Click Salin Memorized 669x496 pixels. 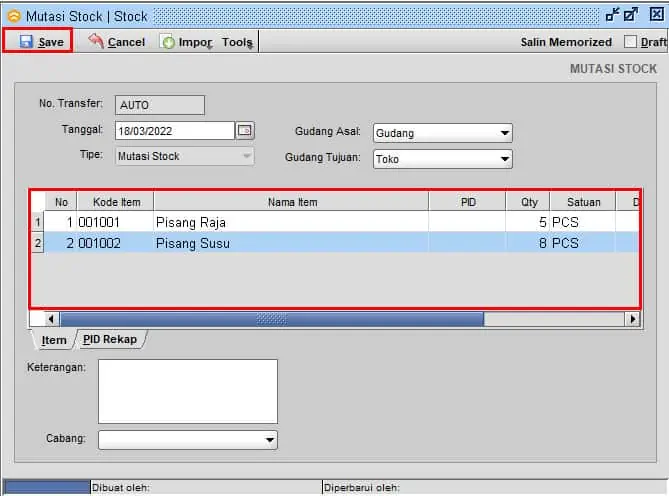click(566, 42)
